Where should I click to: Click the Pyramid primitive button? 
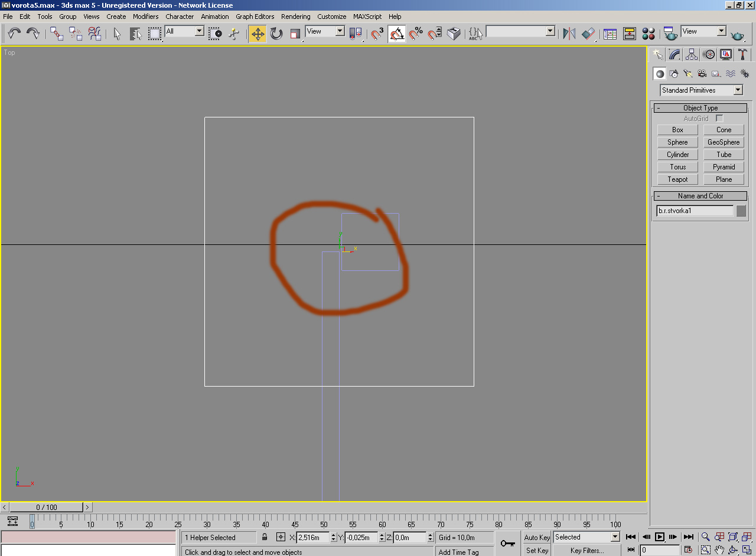click(724, 167)
